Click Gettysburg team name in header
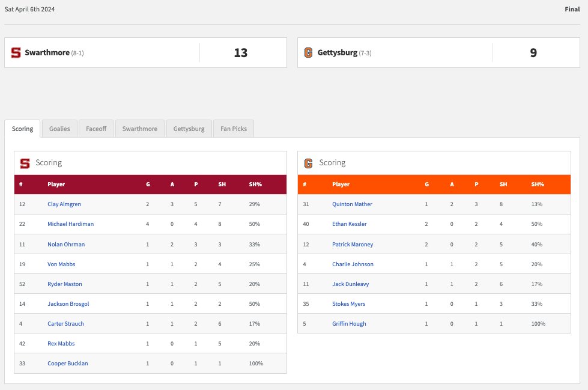Screen dimensions: 588x390 338,52
